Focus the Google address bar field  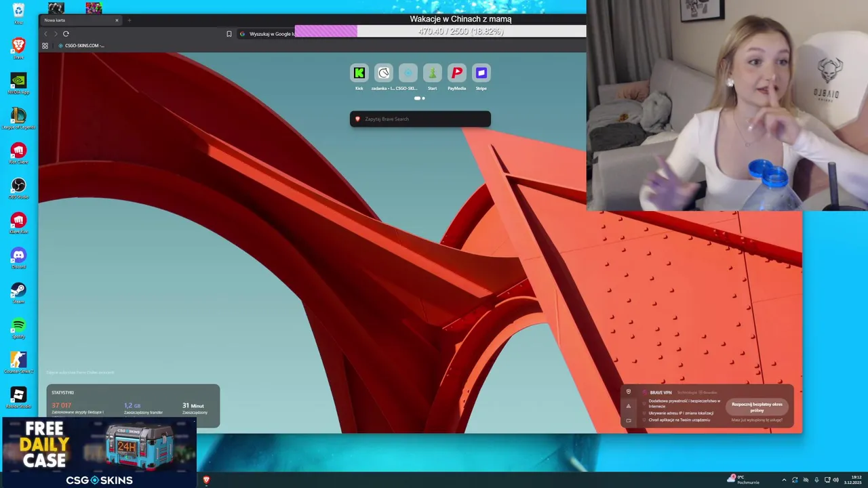coord(267,34)
